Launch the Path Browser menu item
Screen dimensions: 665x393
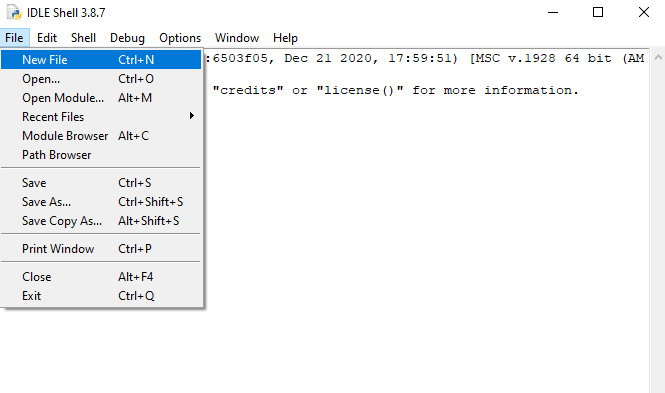[101, 155]
